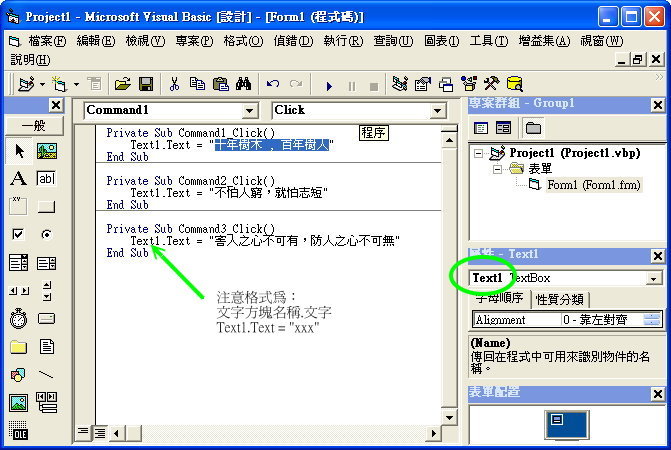The height and width of the screenshot is (450, 671).
Task: Open the Command1 object dropdown
Action: 250,111
